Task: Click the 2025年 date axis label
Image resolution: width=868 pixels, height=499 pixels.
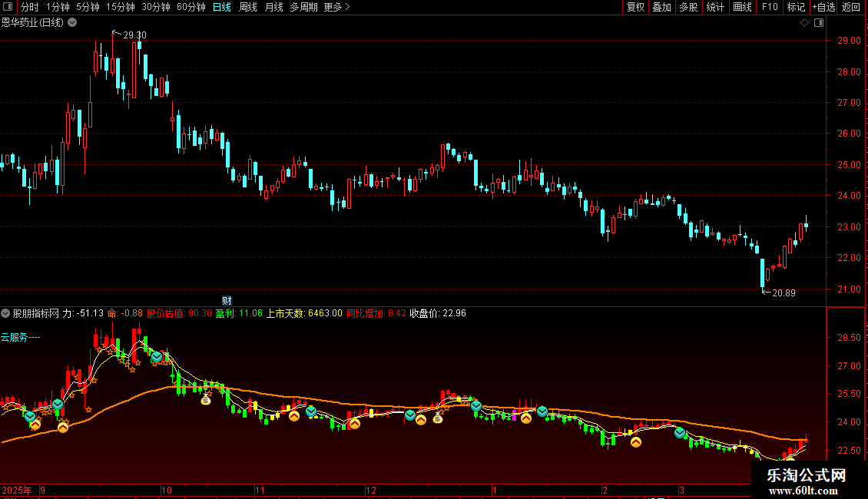Action: pos(17,490)
